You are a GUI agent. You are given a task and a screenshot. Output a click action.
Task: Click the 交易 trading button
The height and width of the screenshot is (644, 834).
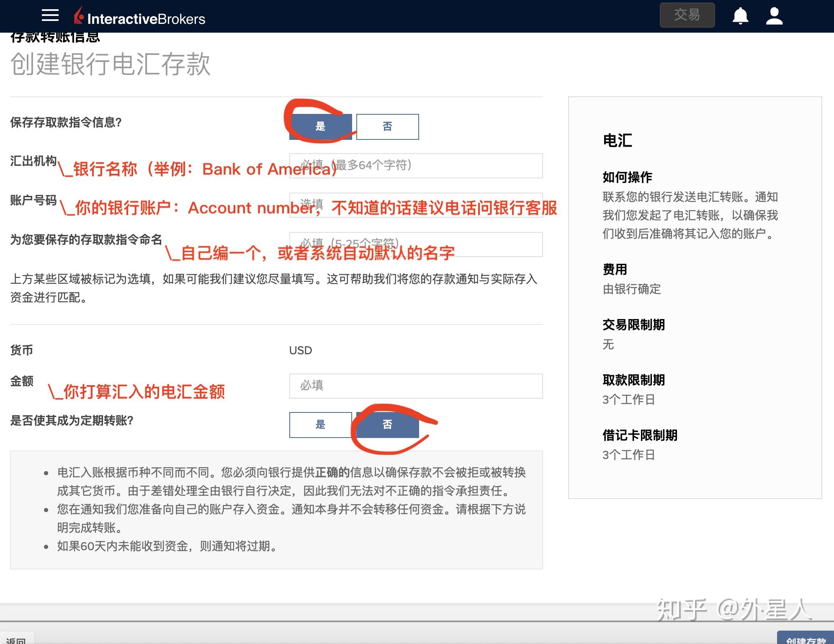click(687, 14)
